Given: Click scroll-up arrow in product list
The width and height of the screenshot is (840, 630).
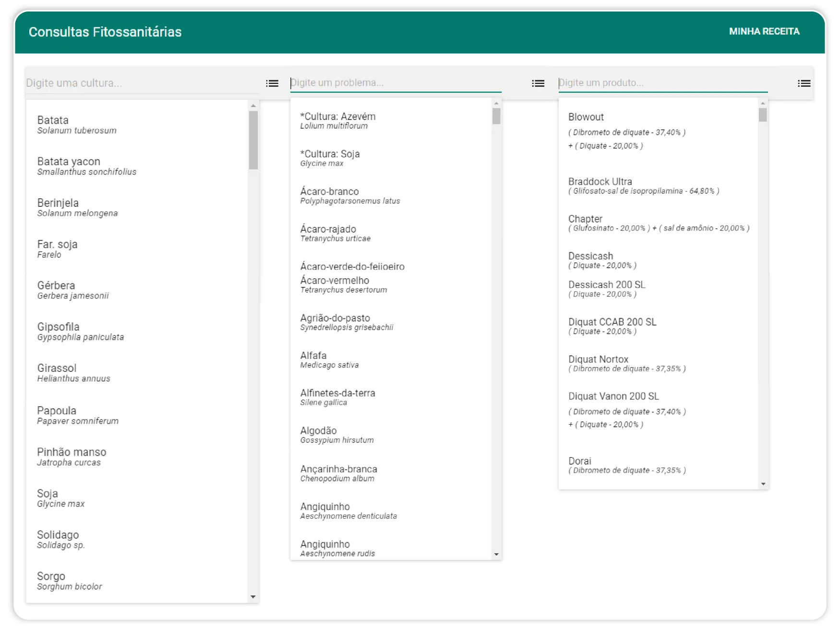Looking at the screenshot, I should coord(763,103).
